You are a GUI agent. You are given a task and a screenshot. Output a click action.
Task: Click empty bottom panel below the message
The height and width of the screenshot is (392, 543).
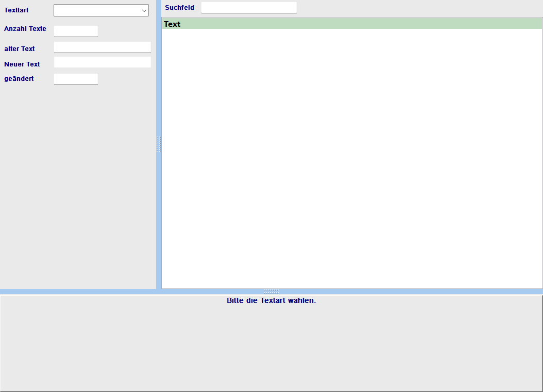point(271,350)
